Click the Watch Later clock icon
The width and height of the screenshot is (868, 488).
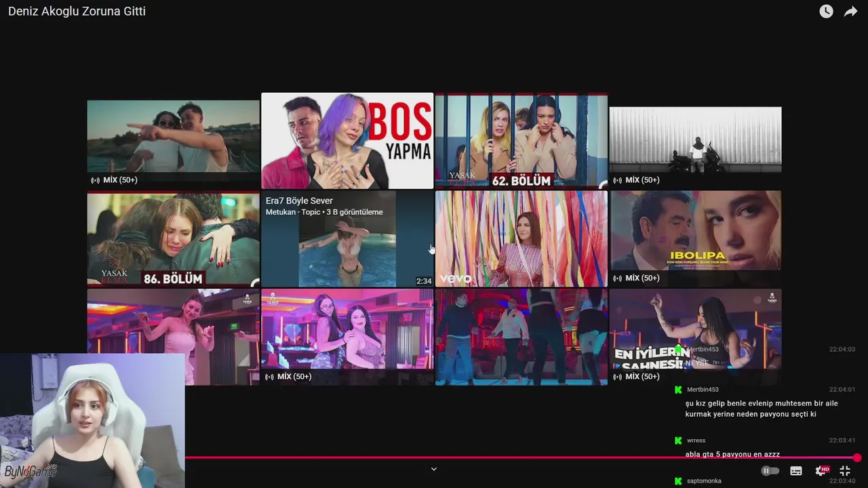(826, 12)
